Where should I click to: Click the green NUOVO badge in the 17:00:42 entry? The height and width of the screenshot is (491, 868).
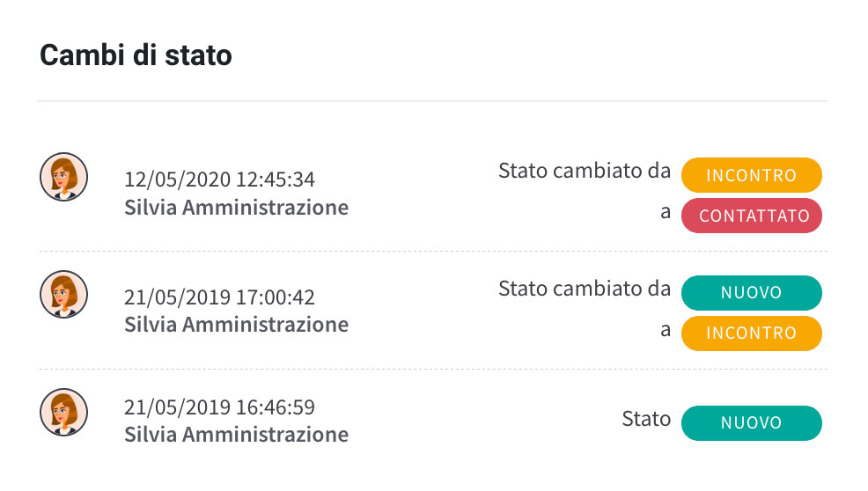(x=751, y=293)
